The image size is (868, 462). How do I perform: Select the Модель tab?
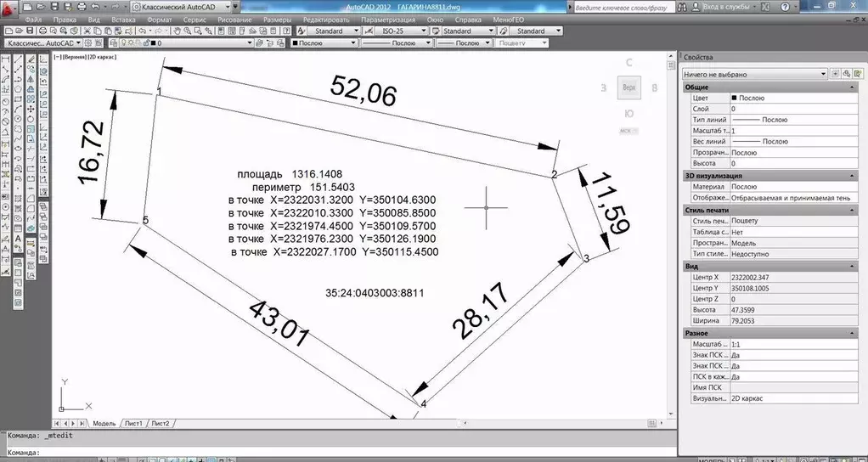(x=104, y=423)
